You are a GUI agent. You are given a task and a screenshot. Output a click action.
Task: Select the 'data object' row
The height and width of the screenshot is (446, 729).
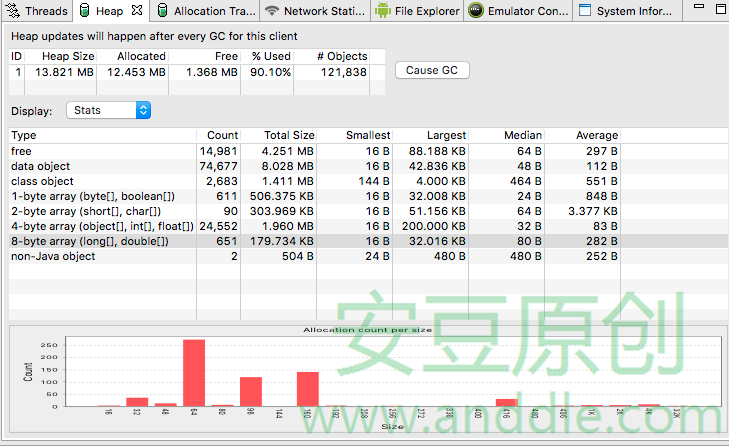point(368,166)
